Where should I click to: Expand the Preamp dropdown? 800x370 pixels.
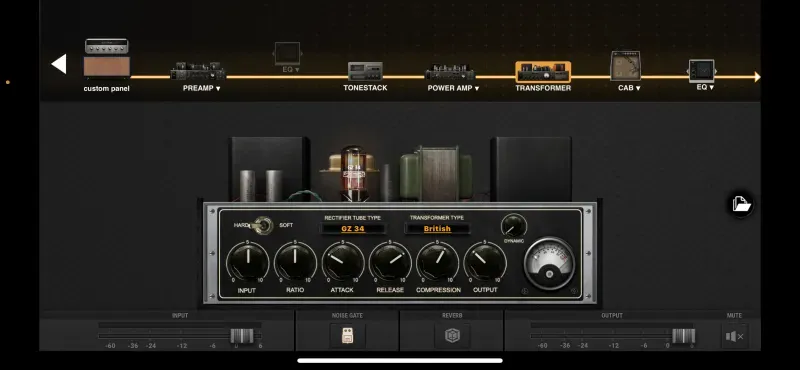point(202,88)
